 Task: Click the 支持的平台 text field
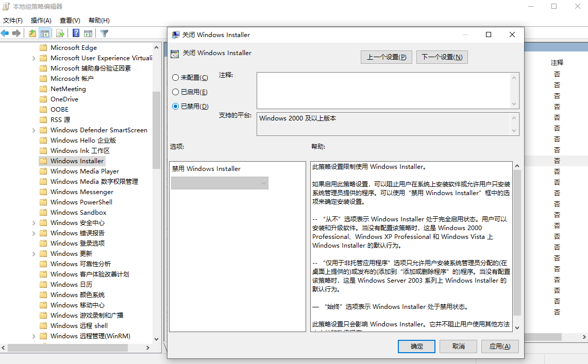383,124
